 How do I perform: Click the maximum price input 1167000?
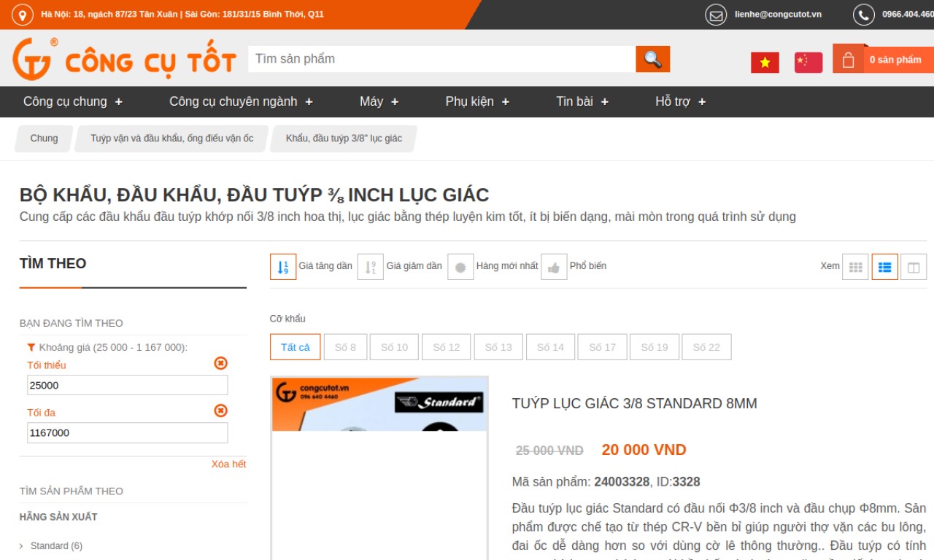tap(128, 432)
